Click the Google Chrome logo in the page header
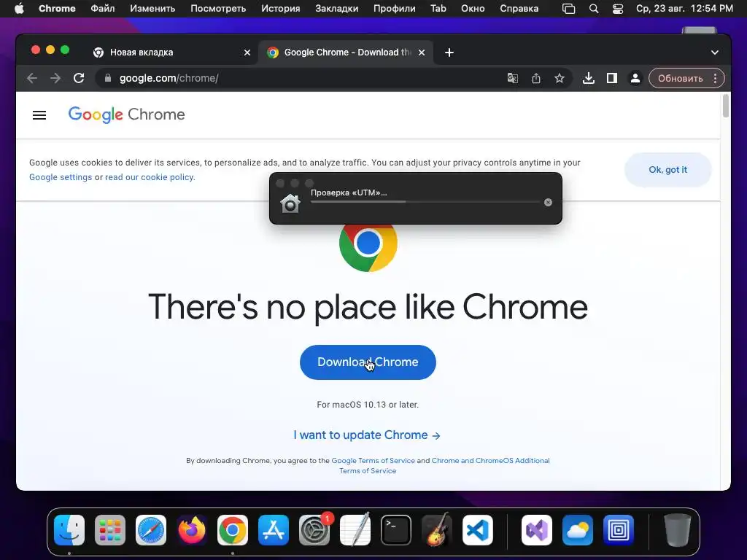Viewport: 747px width, 560px height. pos(126,114)
